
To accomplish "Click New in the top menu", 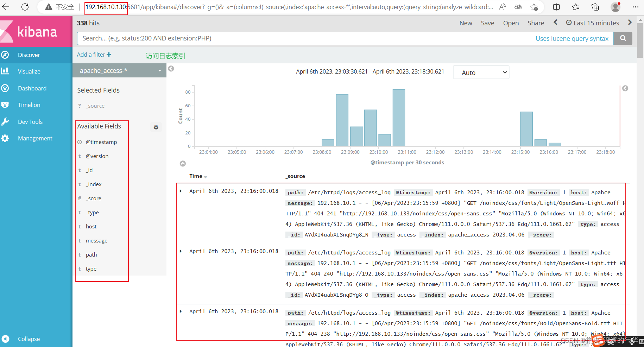I will pos(466,23).
